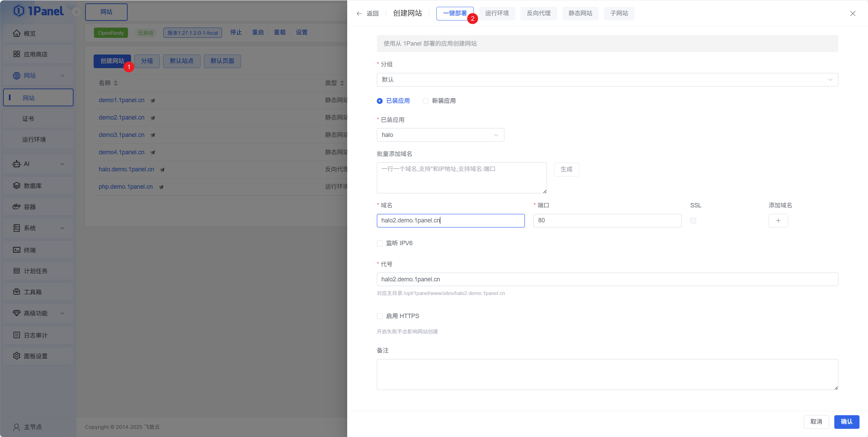The image size is (868, 437).
Task: Open demo3.1panel.cn site via rocket icon
Action: 152,135
